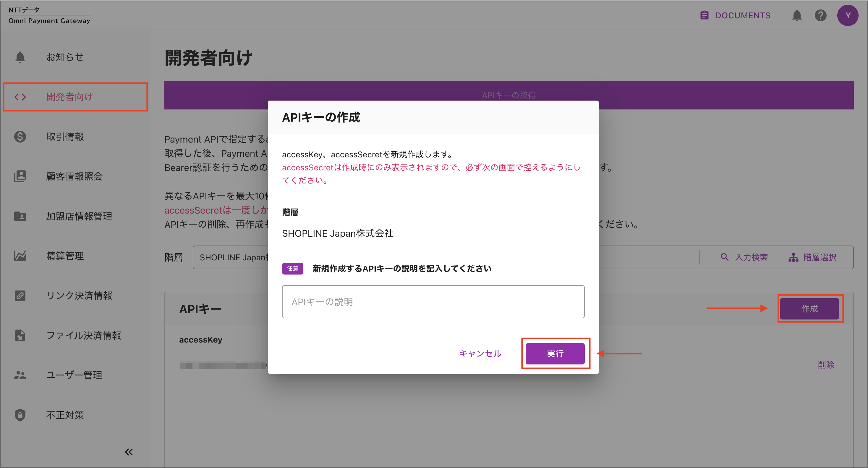Open 不正対策 menu item
The image size is (868, 468).
75,415
